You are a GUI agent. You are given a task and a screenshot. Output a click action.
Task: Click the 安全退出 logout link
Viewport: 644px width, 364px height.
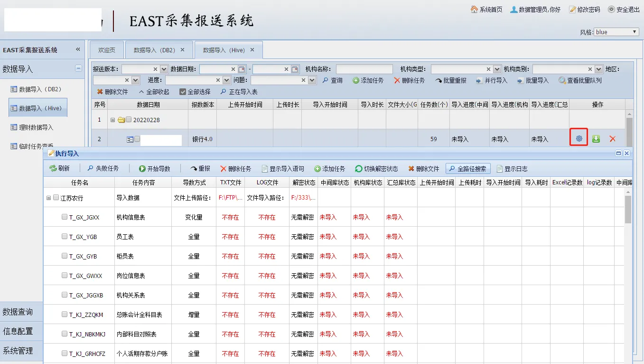point(624,10)
